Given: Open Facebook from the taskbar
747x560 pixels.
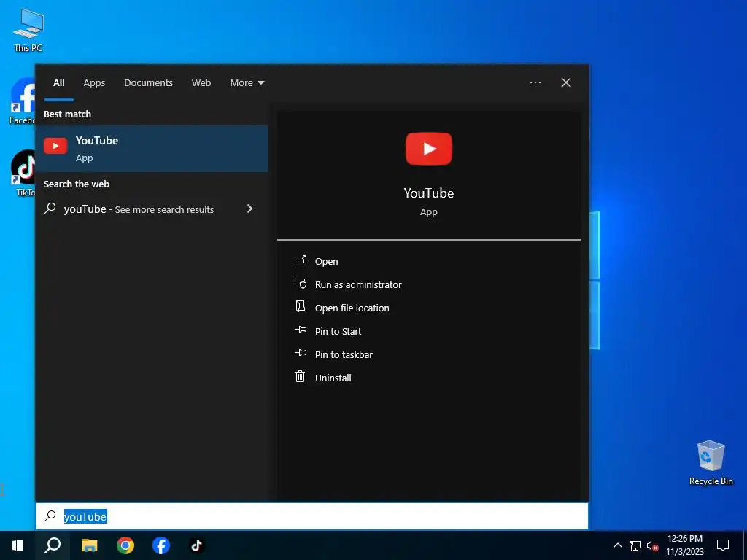Looking at the screenshot, I should coord(161,545).
